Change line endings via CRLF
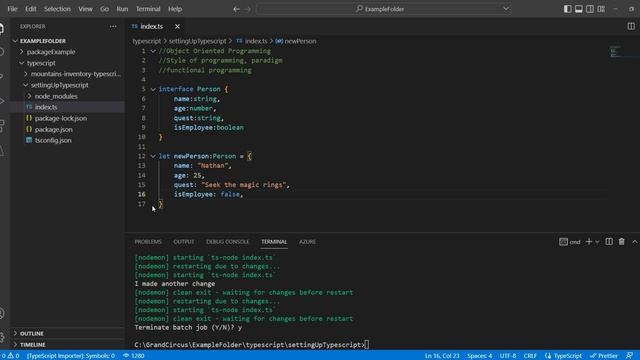Viewport: 640px width, 360px height. click(530, 356)
